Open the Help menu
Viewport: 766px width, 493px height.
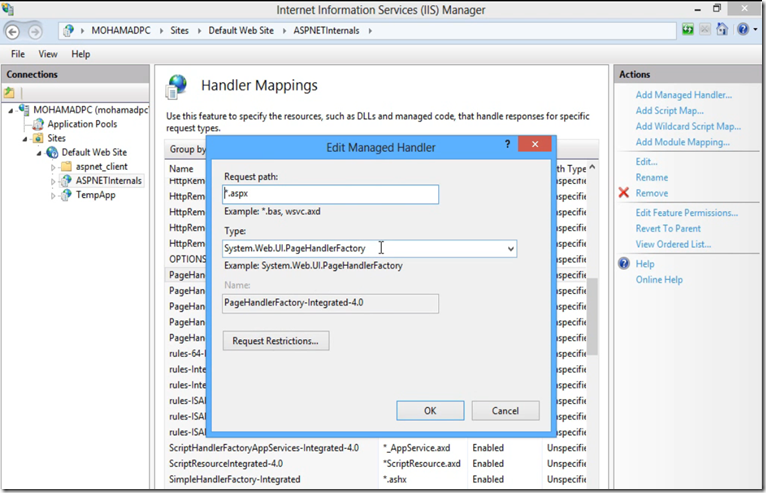pyautogui.click(x=81, y=54)
